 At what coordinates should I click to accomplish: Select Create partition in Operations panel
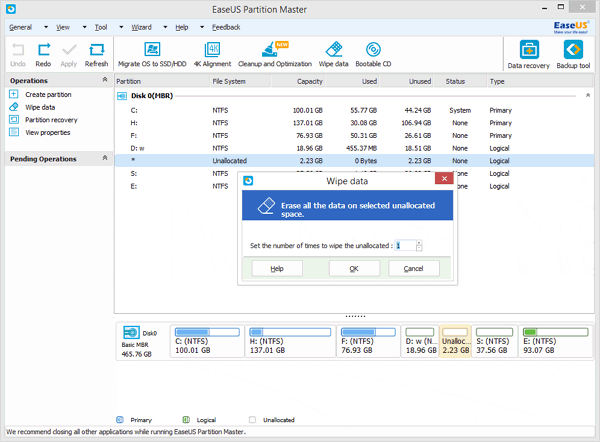(x=48, y=95)
